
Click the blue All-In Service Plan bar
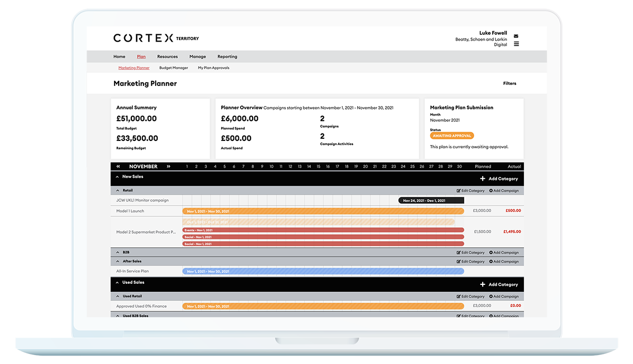[x=323, y=271]
